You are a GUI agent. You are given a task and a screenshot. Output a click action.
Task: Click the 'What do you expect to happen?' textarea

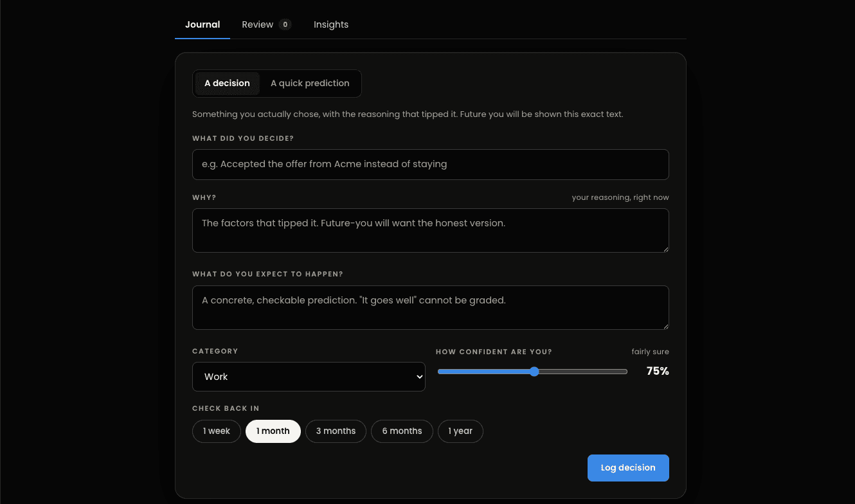pyautogui.click(x=431, y=307)
